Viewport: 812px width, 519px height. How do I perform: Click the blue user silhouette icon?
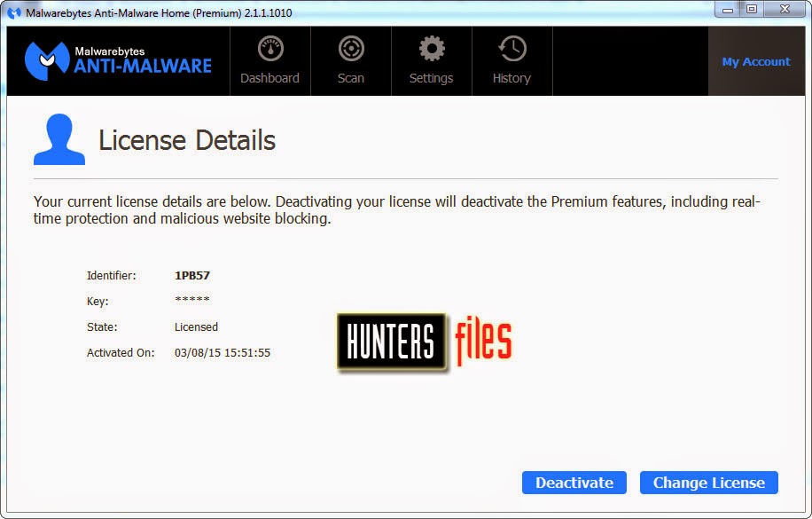click(59, 139)
